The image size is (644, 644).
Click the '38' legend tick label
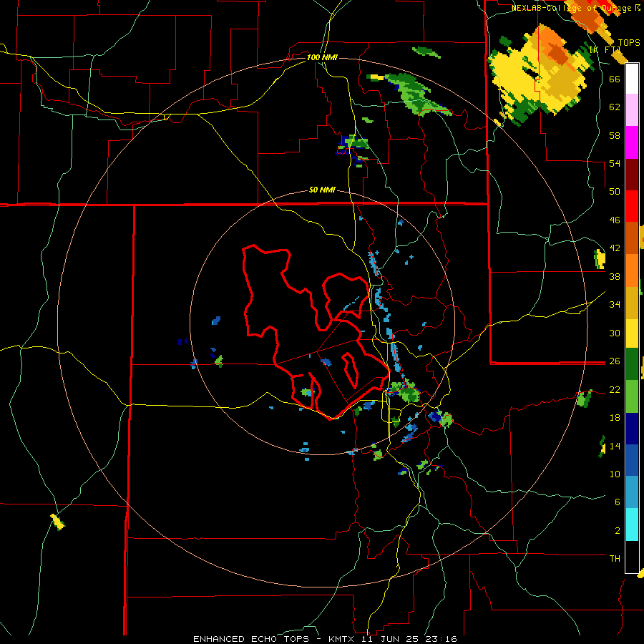click(x=615, y=276)
